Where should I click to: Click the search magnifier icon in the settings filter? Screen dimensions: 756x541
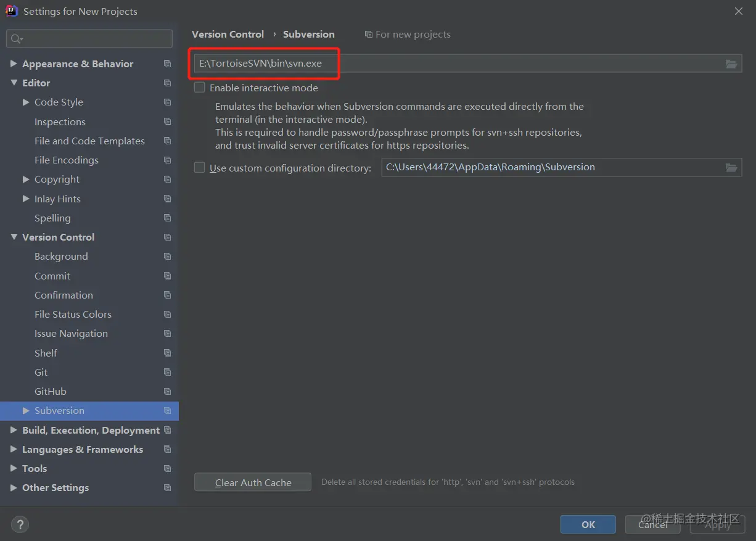click(17, 39)
